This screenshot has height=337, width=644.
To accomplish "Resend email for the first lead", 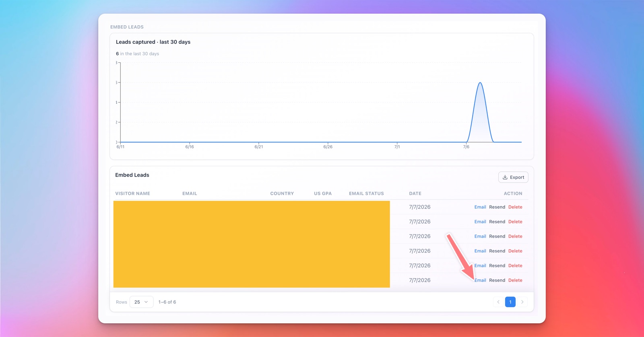I will (497, 207).
